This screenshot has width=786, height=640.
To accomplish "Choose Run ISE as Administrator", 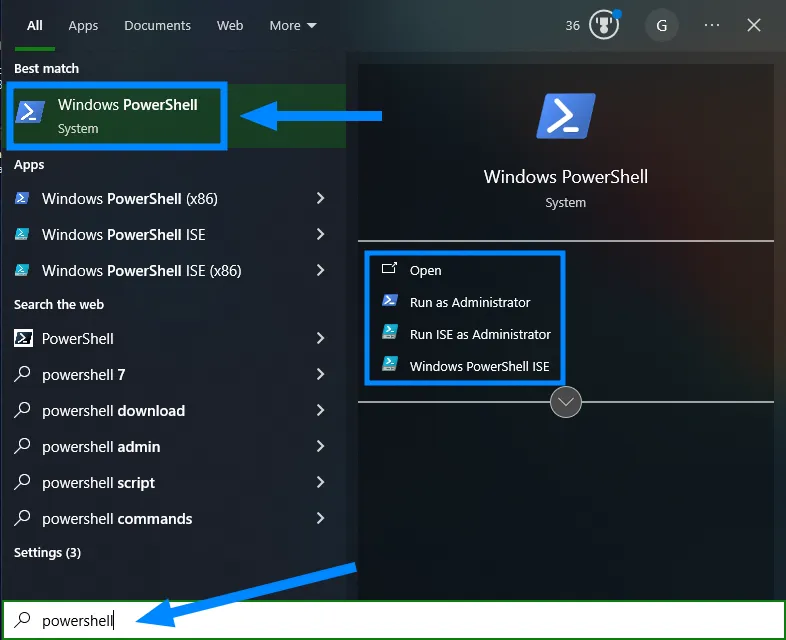I will [480, 334].
